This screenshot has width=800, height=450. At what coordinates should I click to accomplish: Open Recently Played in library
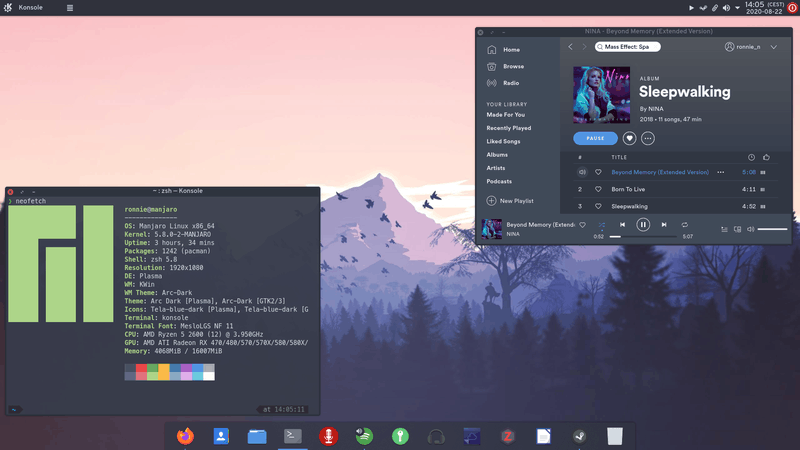[509, 128]
